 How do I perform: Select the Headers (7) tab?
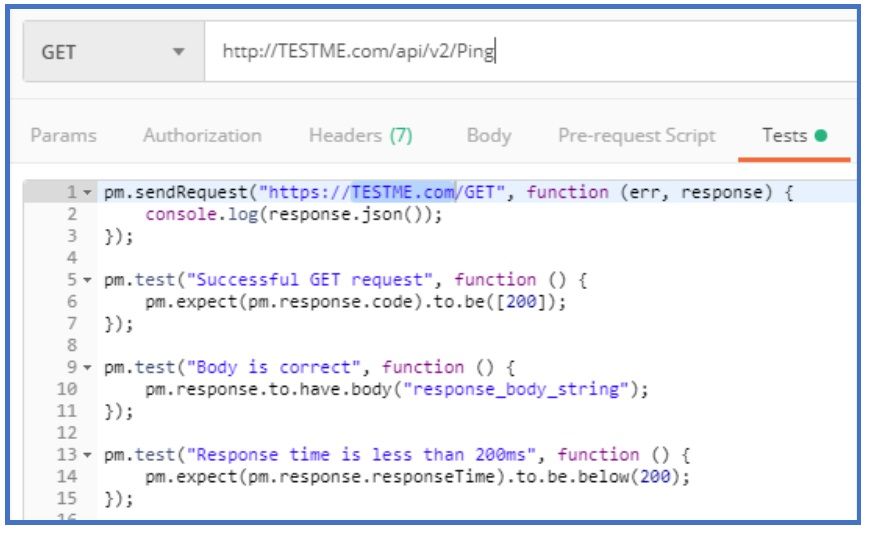point(360,136)
